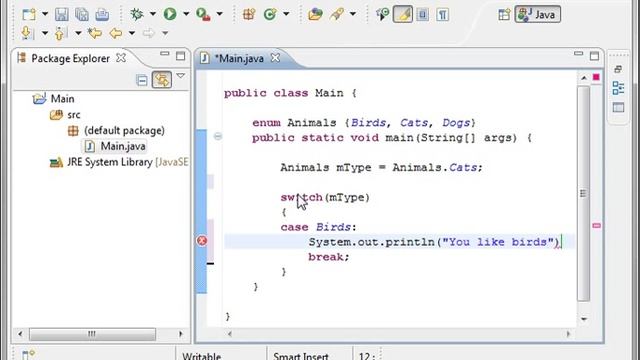Click the Outline view icon in right trim
Viewport: 640px width, 360px height.
pos(618,88)
